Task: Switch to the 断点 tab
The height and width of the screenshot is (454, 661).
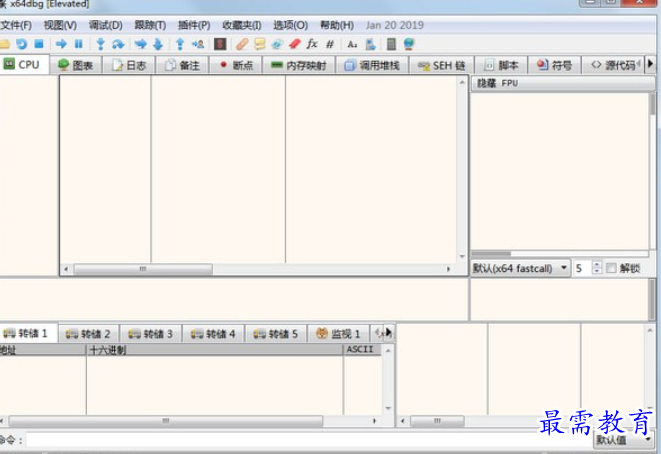Action: tap(236, 65)
